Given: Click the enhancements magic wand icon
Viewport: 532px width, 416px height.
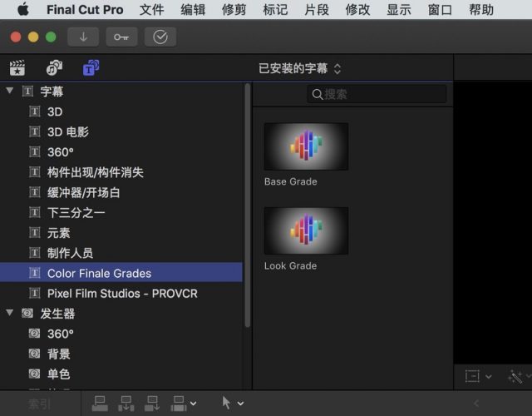Looking at the screenshot, I should (515, 376).
